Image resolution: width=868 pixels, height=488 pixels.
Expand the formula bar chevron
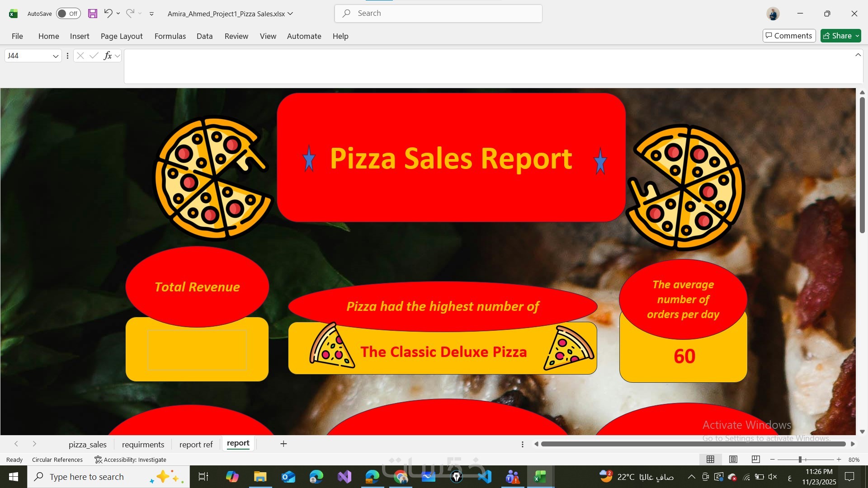point(858,55)
